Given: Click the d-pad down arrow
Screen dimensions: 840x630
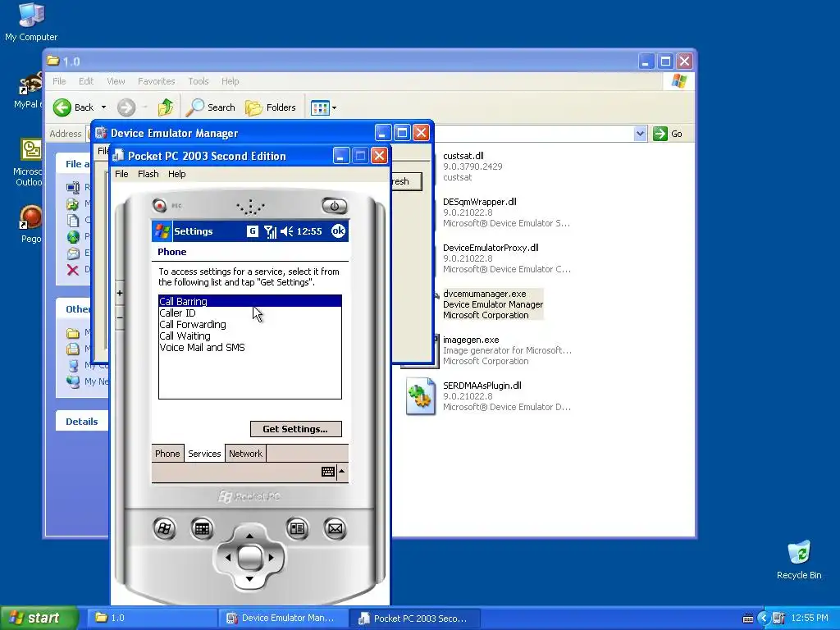Looking at the screenshot, I should point(249,579).
